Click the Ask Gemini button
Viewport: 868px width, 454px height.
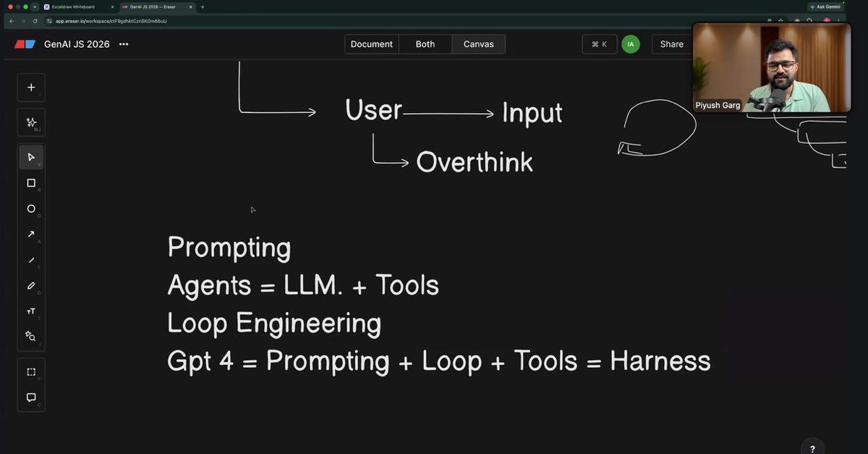(x=825, y=7)
